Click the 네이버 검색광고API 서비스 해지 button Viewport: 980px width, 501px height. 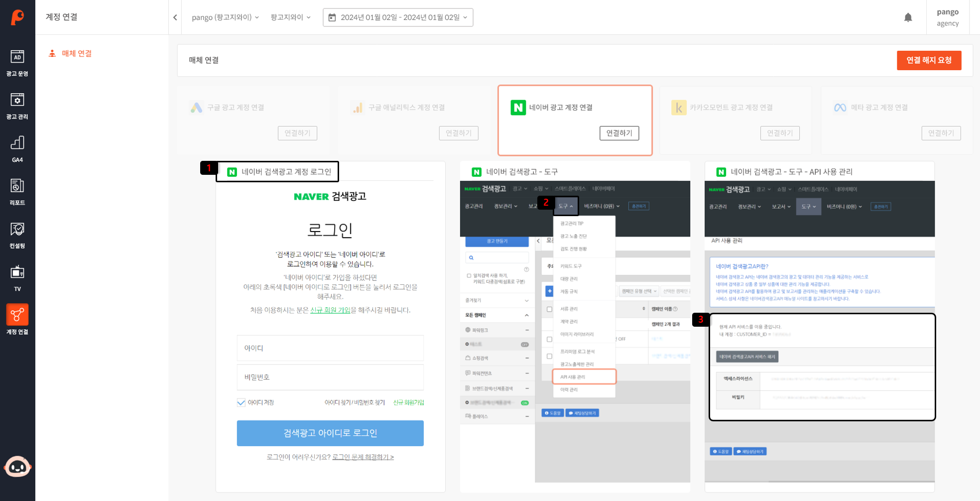pyautogui.click(x=747, y=357)
